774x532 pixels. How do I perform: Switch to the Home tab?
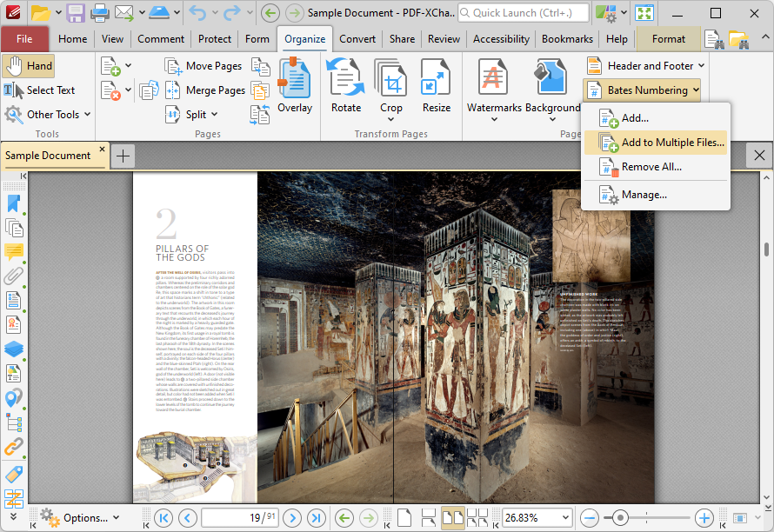click(72, 39)
